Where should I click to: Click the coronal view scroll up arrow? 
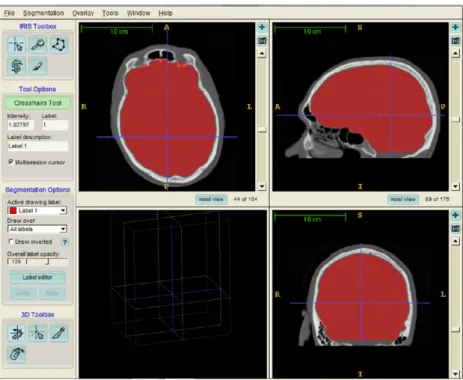455,241
